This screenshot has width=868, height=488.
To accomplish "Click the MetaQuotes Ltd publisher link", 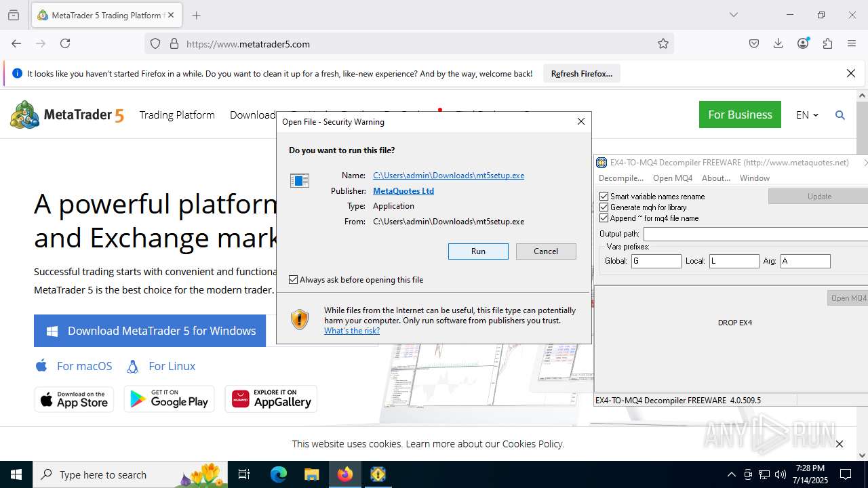I will click(x=403, y=190).
